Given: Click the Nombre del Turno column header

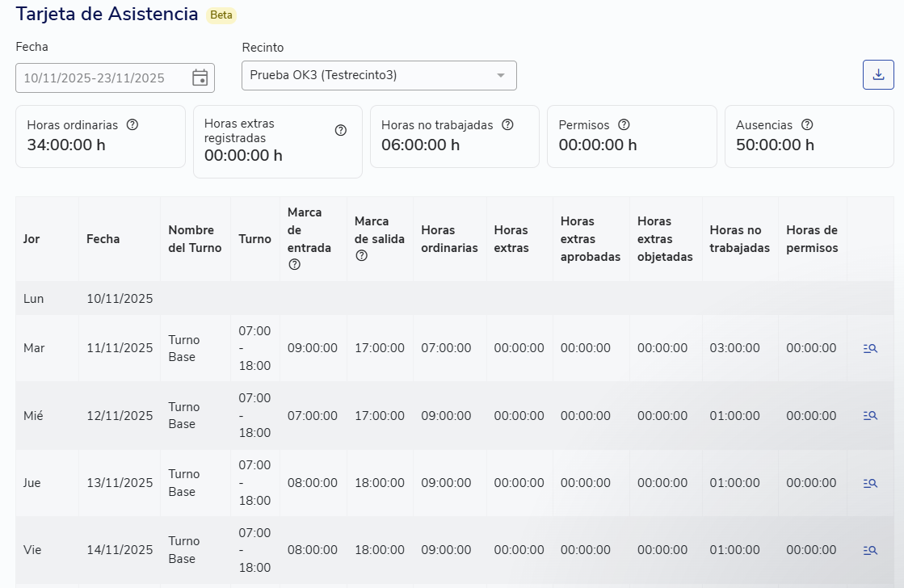Looking at the screenshot, I should click(195, 239).
